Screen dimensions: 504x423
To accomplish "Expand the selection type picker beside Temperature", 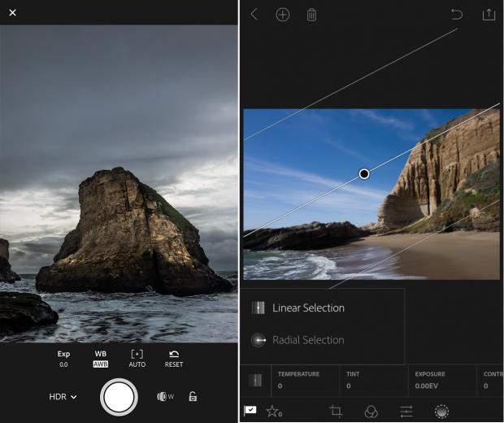I will tap(255, 380).
